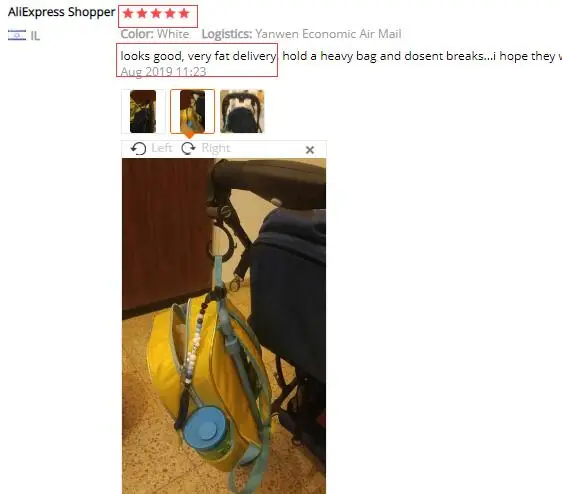Click the AliExpress Shopper reviewer name
The height and width of the screenshot is (494, 562).
coord(61,12)
